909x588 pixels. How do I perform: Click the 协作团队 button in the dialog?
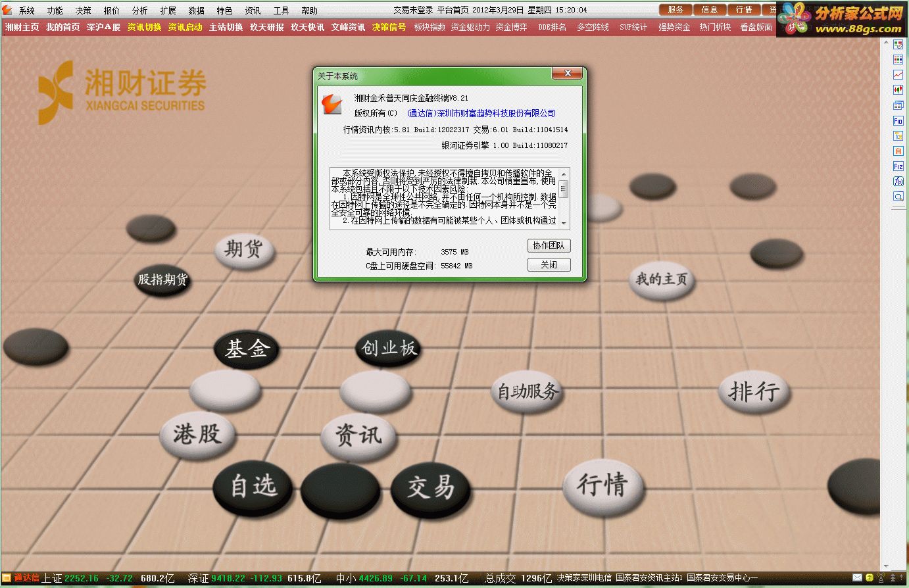click(x=549, y=245)
